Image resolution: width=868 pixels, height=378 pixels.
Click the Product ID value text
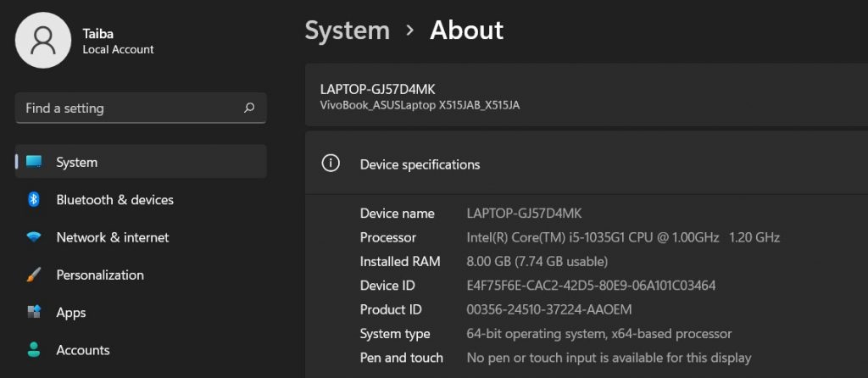(548, 309)
